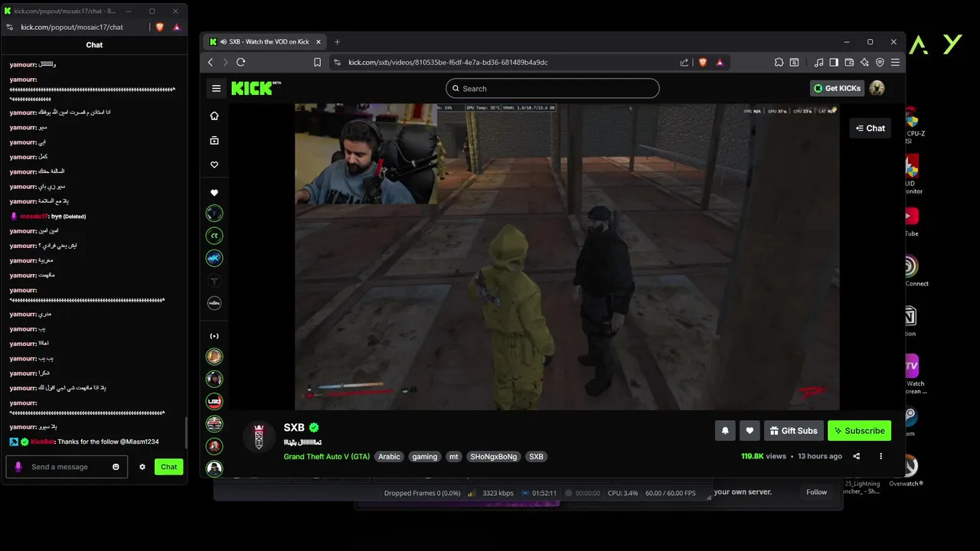The width and height of the screenshot is (980, 551).
Task: Click the Brave Shields icon in VOD window
Action: click(703, 62)
